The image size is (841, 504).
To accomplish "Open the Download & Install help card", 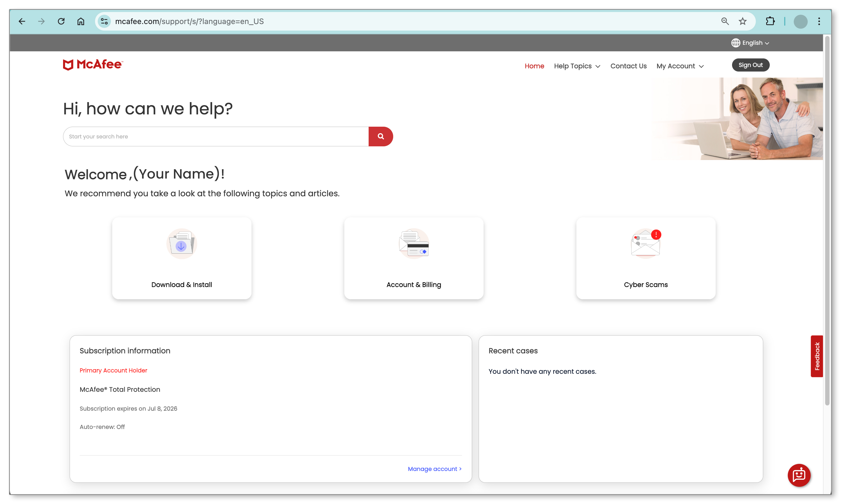I will 181,258.
